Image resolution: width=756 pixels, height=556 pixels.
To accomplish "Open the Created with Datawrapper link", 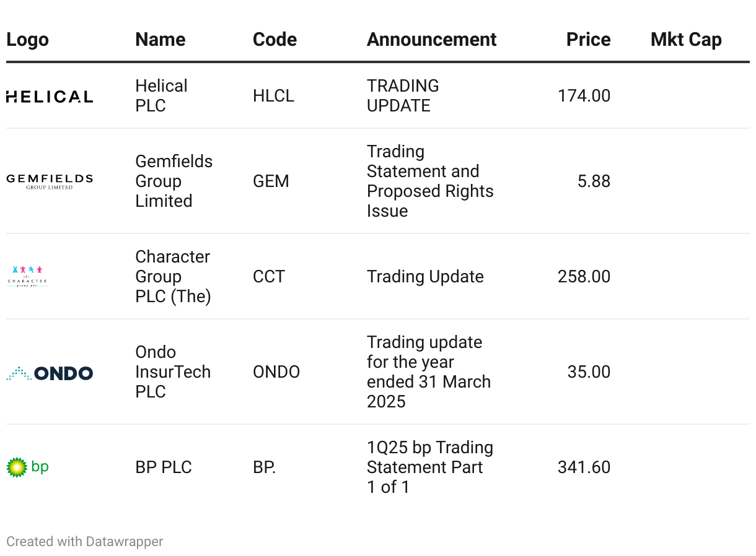I will 85,542.
